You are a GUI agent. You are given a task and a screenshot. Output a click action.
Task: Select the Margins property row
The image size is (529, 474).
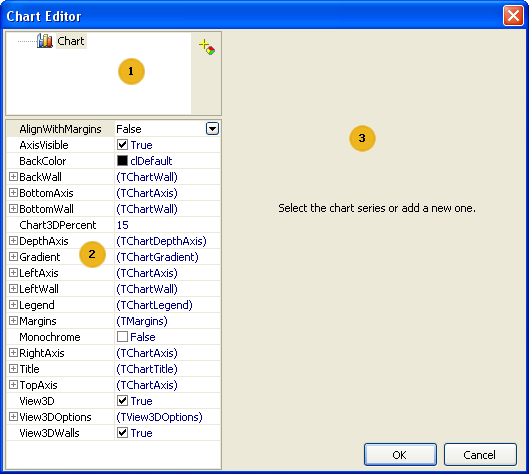pyautogui.click(x=113, y=321)
